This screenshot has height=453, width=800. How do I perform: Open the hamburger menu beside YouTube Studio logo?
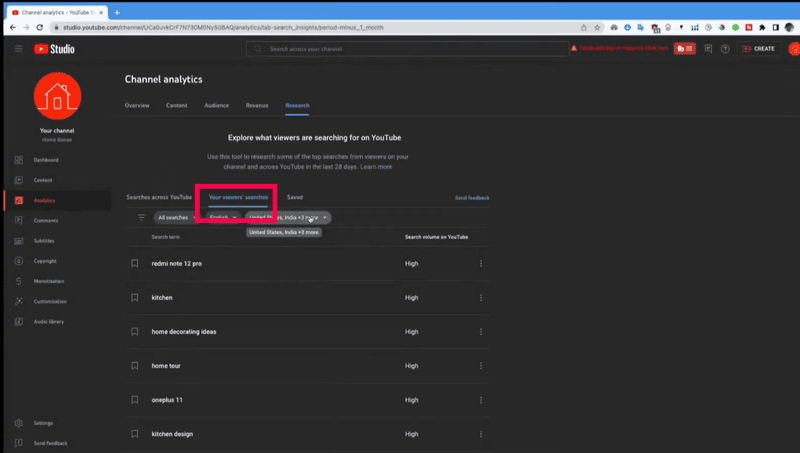[18, 48]
